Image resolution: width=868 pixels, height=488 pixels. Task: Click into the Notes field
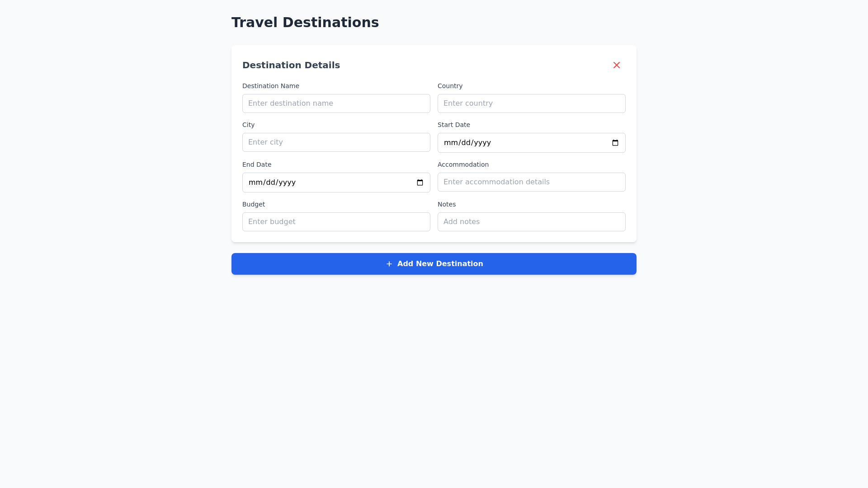(531, 222)
